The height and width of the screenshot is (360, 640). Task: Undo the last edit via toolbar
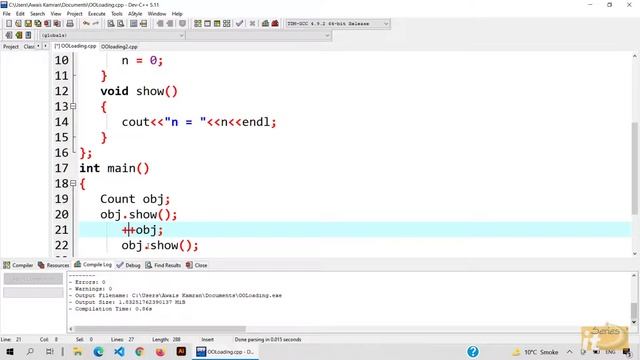[86, 24]
